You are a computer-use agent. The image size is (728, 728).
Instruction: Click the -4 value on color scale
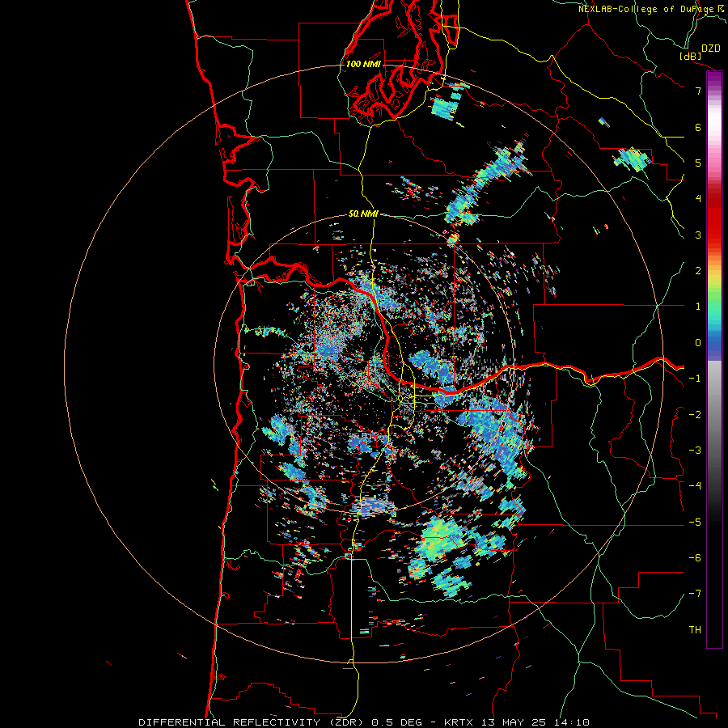pos(695,486)
